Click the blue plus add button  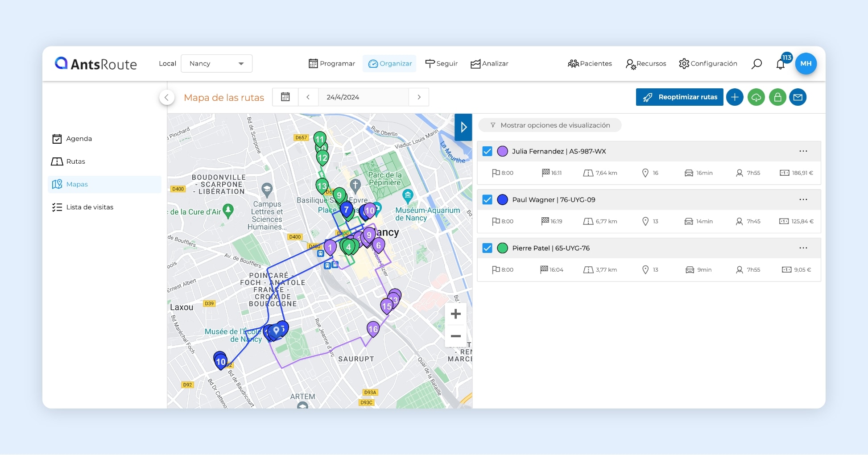click(x=735, y=97)
